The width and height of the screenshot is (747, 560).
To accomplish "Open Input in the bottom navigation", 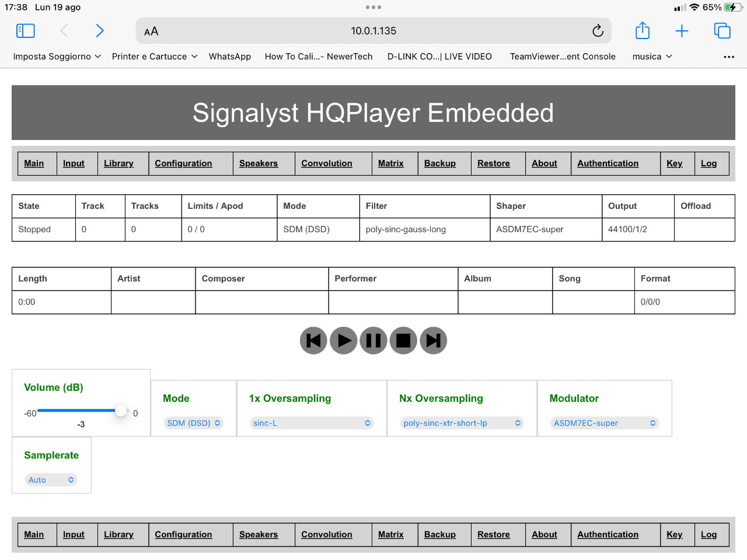I will coord(74,534).
